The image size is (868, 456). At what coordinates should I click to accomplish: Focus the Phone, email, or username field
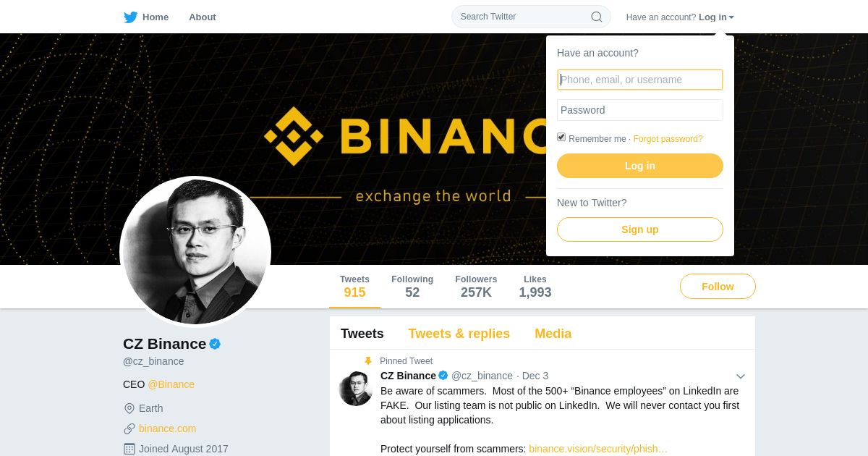640,80
